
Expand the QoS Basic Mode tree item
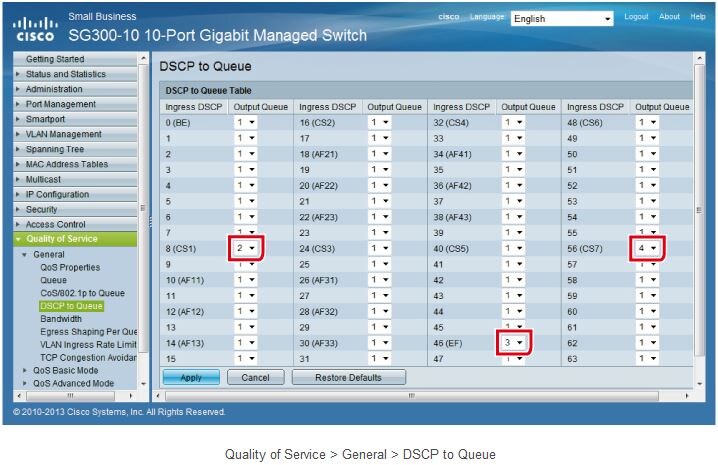(x=66, y=370)
